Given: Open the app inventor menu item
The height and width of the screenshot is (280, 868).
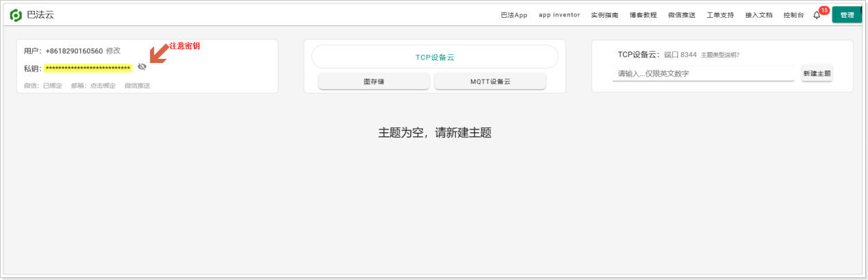Looking at the screenshot, I should (x=559, y=14).
